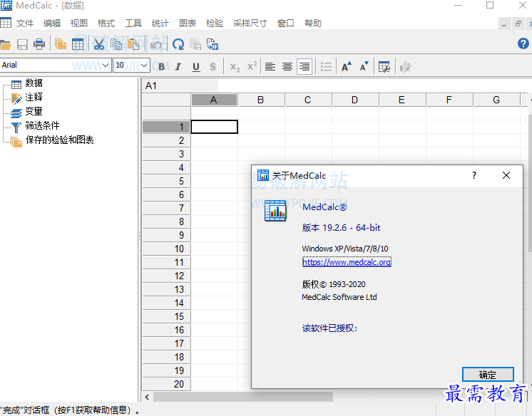Select Align right

click(305, 66)
